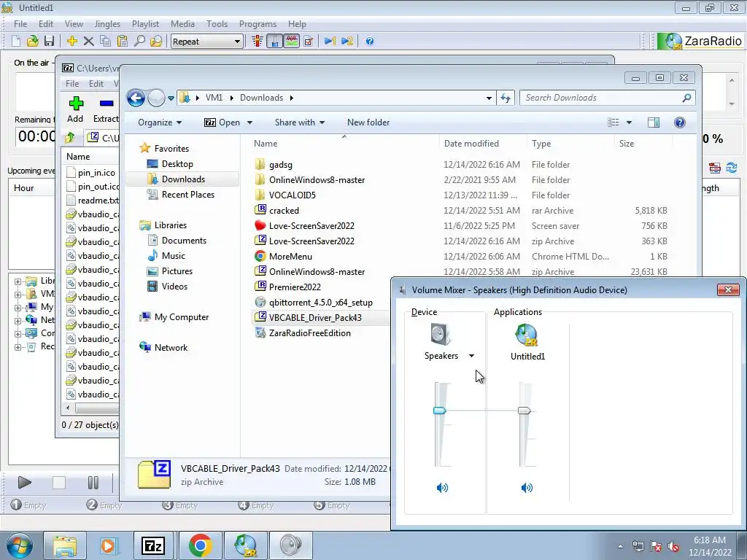
Task: Select the ZaraRadioFreeEdition file
Action: [309, 332]
